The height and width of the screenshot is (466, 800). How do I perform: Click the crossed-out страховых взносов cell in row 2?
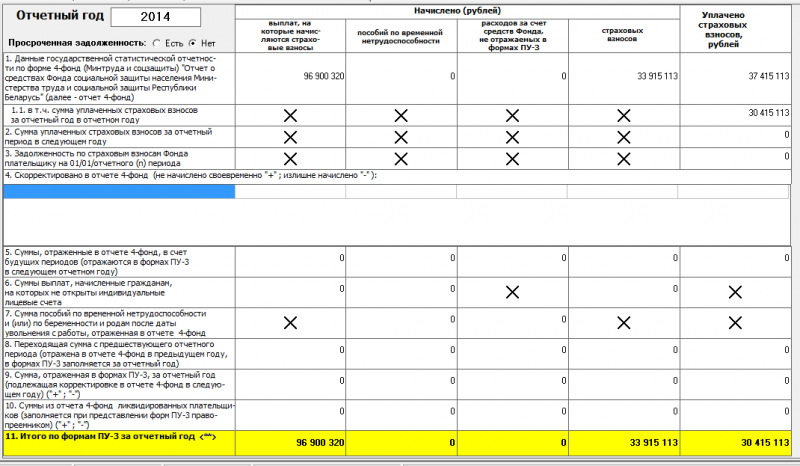623,136
